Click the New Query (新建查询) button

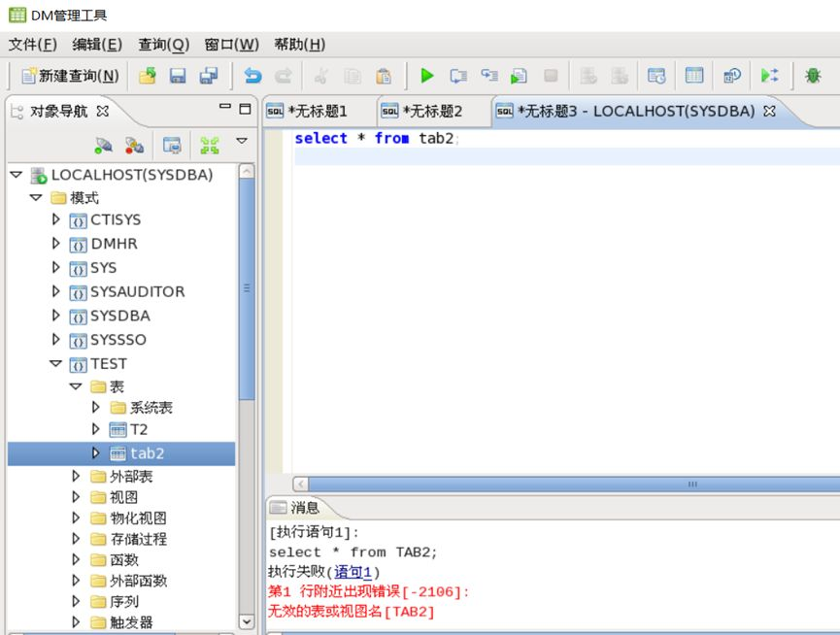(x=70, y=76)
